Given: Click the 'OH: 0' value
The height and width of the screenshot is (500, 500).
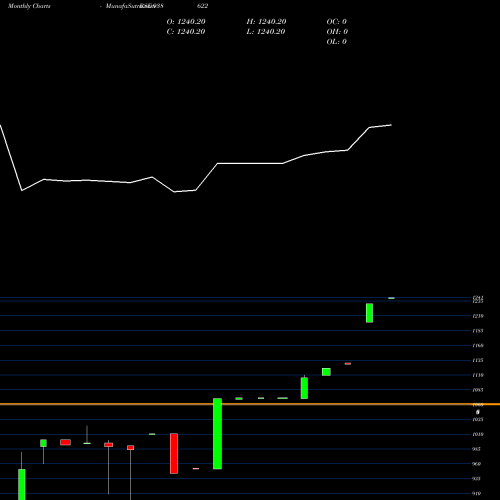Looking at the screenshot, I should point(337,31).
